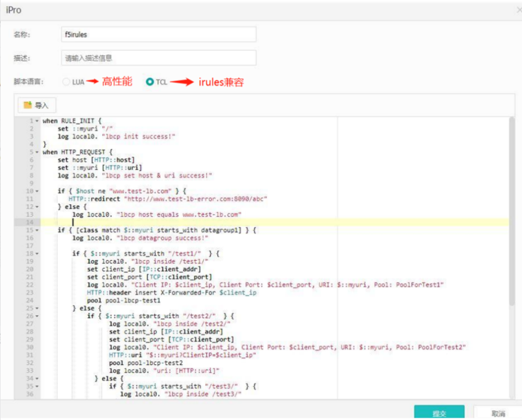522x420 pixels.
Task: Click the 名称 input field containing f5irules
Action: pyautogui.click(x=159, y=35)
